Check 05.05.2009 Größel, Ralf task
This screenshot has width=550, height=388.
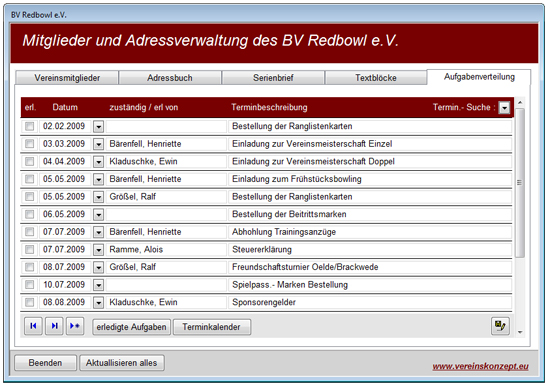tap(30, 197)
